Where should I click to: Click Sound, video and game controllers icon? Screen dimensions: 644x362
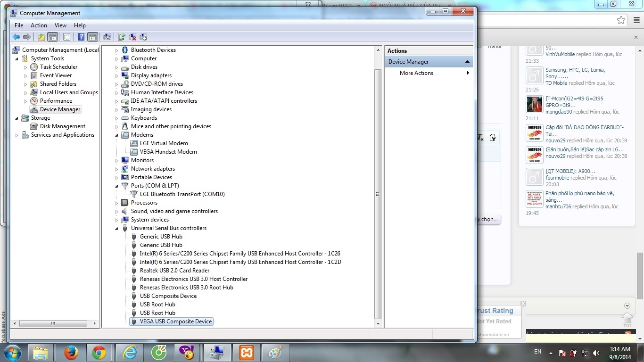125,211
